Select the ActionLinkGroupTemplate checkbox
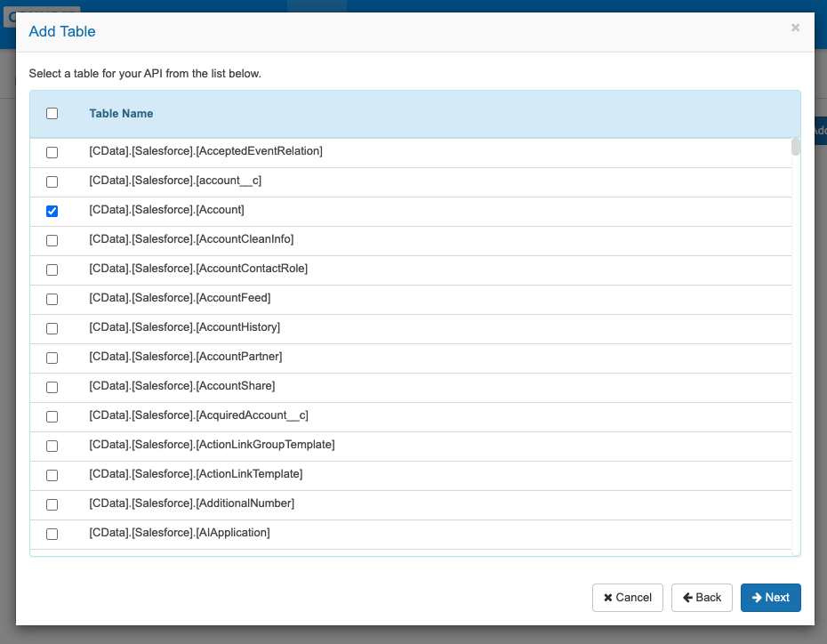The height and width of the screenshot is (644, 827). (x=52, y=446)
